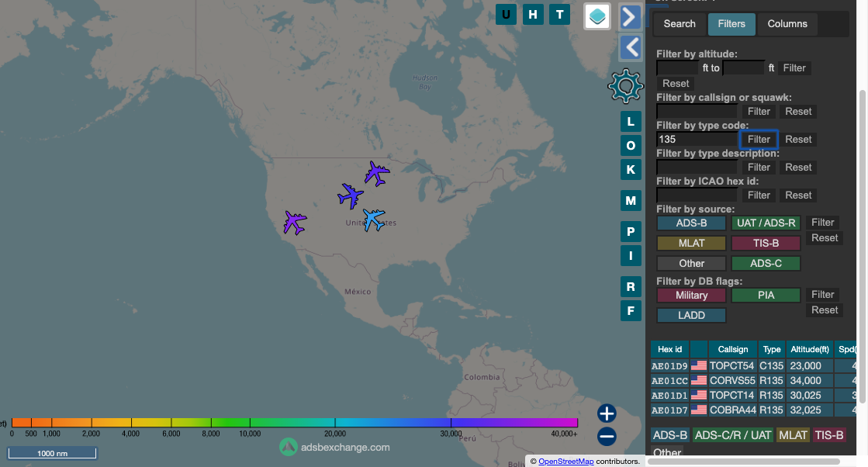Open the OpenStreetMap link
This screenshot has height=467, width=868.
[x=565, y=462]
